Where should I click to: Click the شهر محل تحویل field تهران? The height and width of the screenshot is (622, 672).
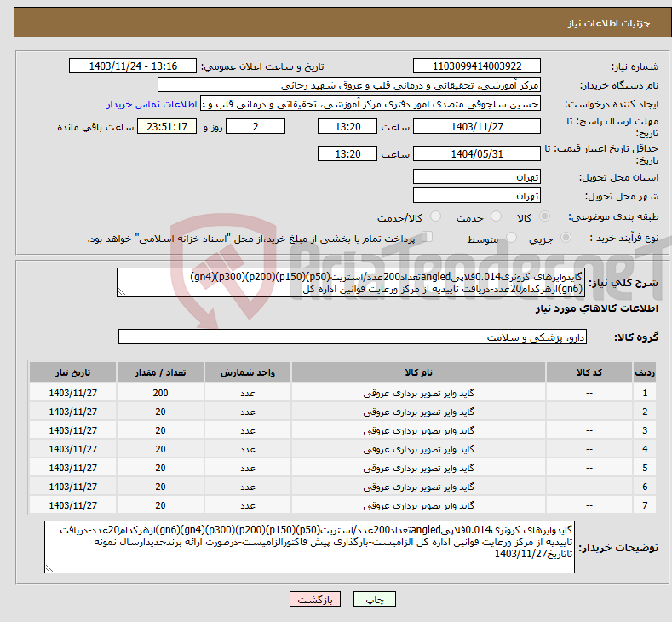477,195
